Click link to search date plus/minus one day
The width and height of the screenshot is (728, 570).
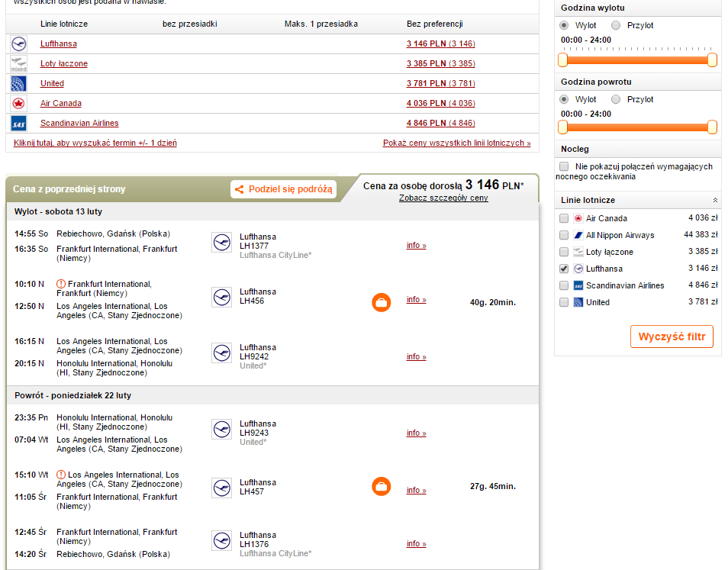tap(95, 143)
